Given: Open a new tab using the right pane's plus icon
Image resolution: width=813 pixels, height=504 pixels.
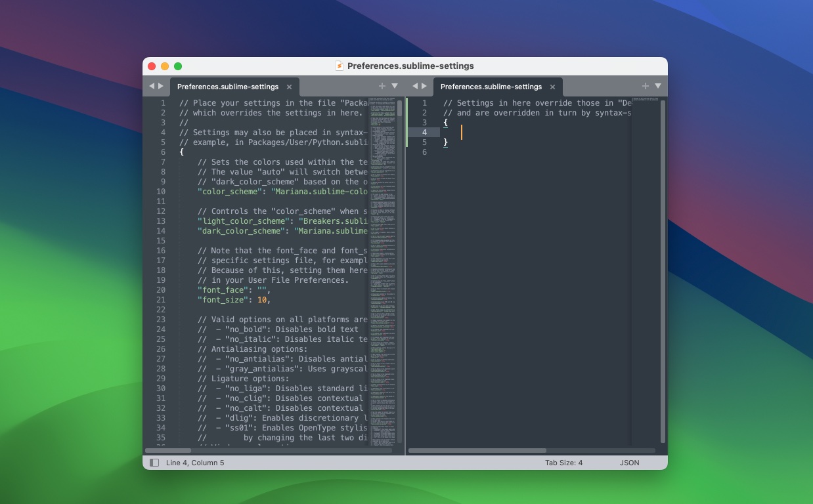Looking at the screenshot, I should click(x=644, y=86).
